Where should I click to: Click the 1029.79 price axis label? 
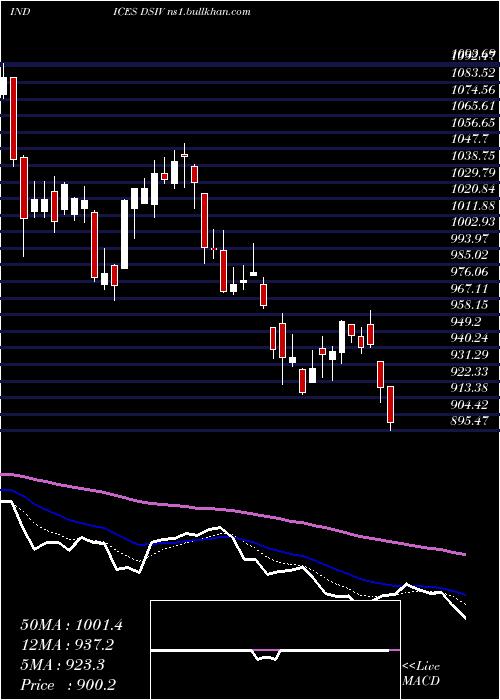point(473,172)
